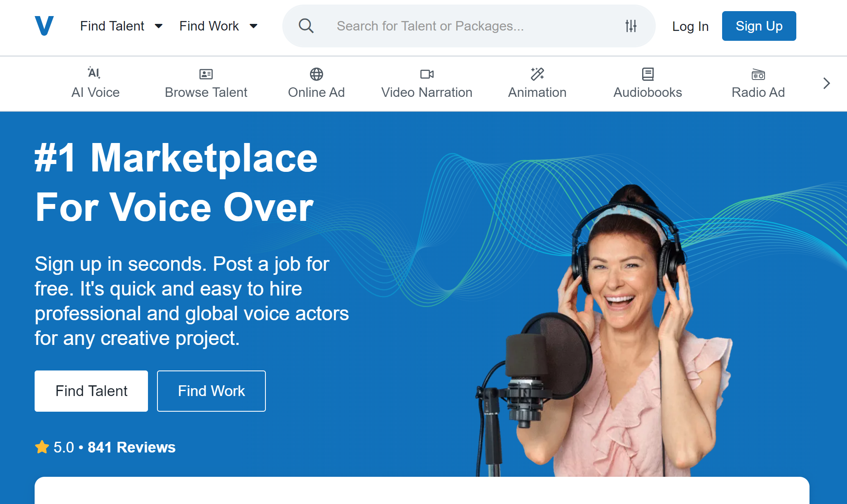
Task: Pick the Audiobooks book icon
Action: pos(648,74)
